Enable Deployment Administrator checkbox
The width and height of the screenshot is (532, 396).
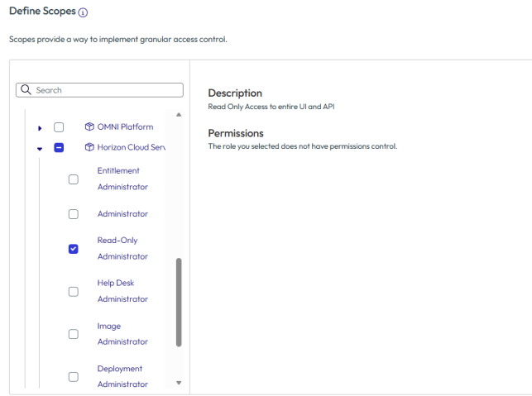tap(74, 377)
